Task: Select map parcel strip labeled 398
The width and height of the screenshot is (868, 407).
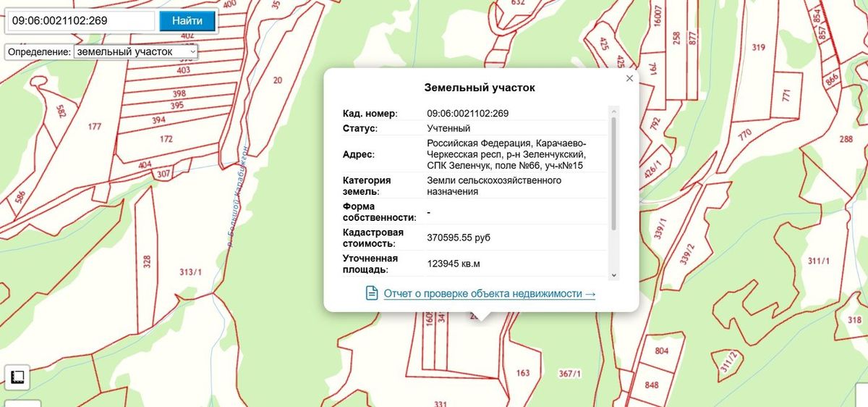Action: click(x=179, y=93)
